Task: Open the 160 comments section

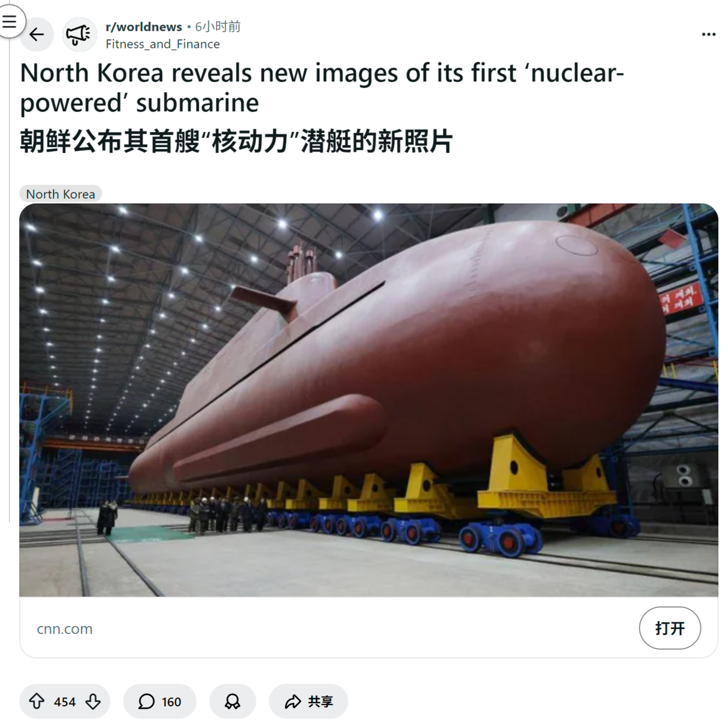Action: pos(160,701)
